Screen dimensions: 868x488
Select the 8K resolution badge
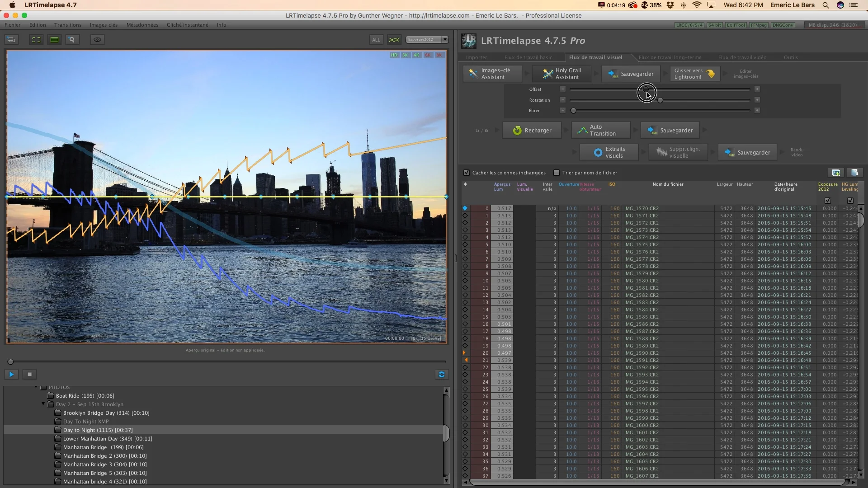tap(439, 55)
